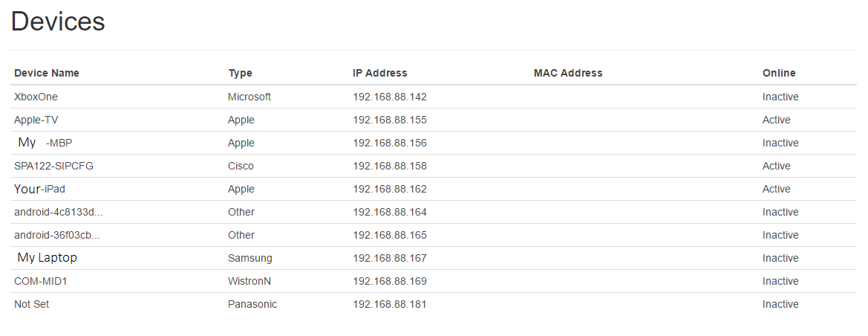Click the IP Address column header
This screenshot has width=868, height=336.
379,73
